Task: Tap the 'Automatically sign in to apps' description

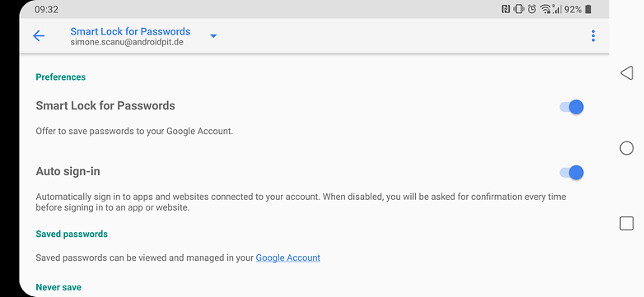Action: coord(301,202)
